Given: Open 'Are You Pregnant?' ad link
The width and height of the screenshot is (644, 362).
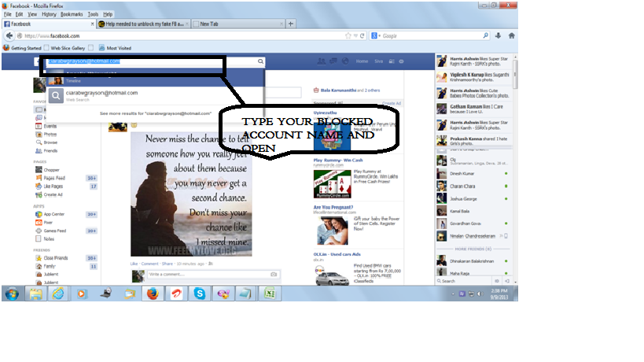Looking at the screenshot, I should [333, 208].
